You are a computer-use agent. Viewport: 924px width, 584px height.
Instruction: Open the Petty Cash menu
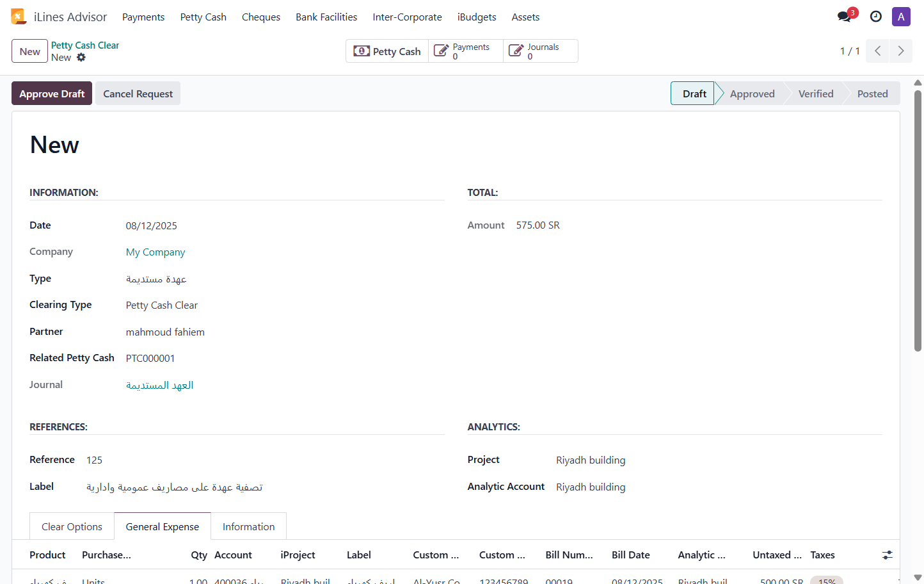(x=203, y=17)
